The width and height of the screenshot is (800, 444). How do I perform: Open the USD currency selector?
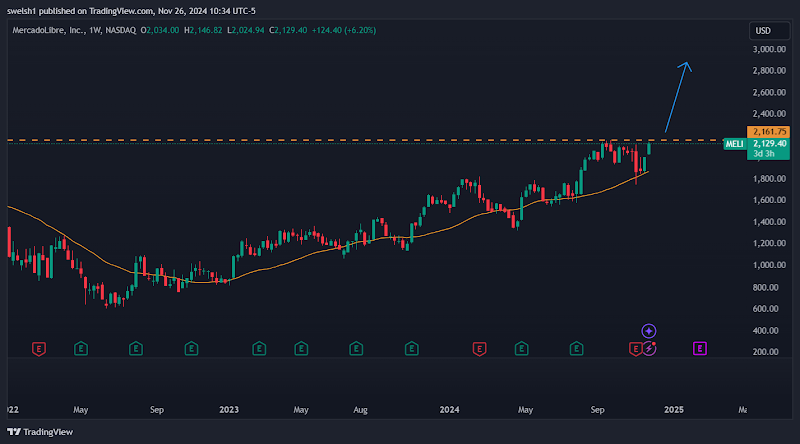pyautogui.click(x=768, y=31)
